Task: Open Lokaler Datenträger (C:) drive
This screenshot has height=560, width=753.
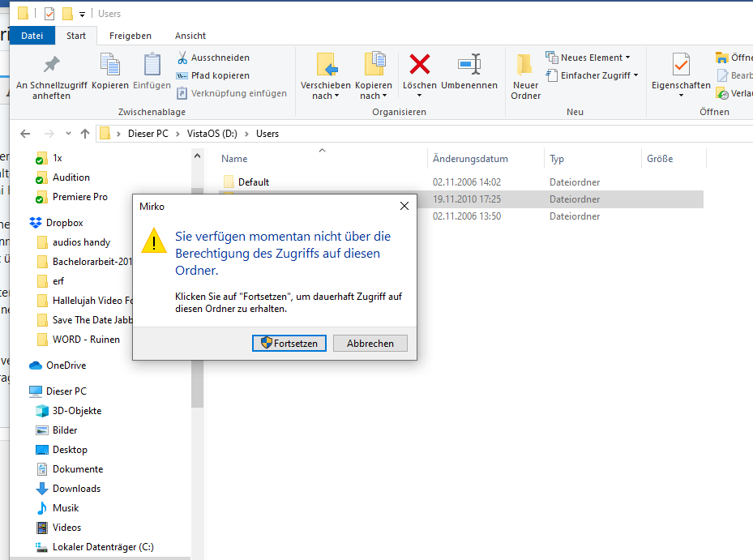Action: [x=103, y=547]
